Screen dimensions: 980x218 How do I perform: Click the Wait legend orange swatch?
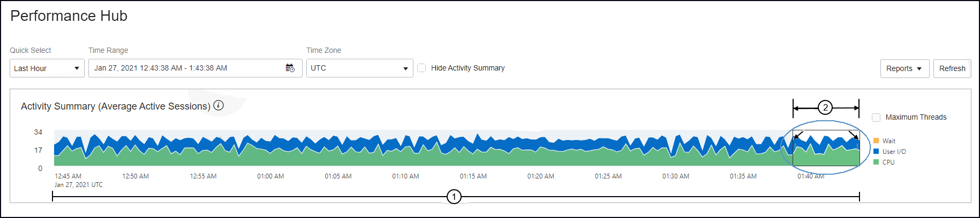click(876, 141)
